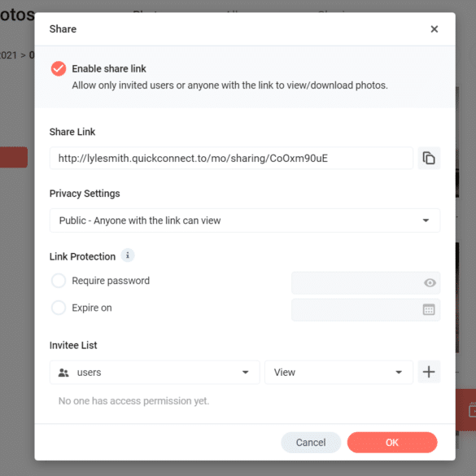Close the Share dialog
Viewport: 476px width, 476px height.
[x=435, y=29]
